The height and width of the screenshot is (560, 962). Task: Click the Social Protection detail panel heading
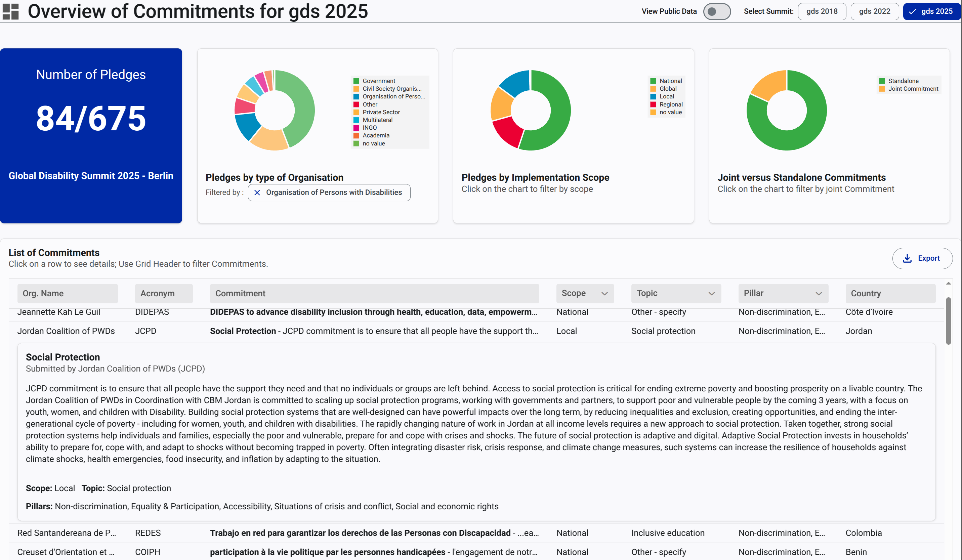coord(63,357)
